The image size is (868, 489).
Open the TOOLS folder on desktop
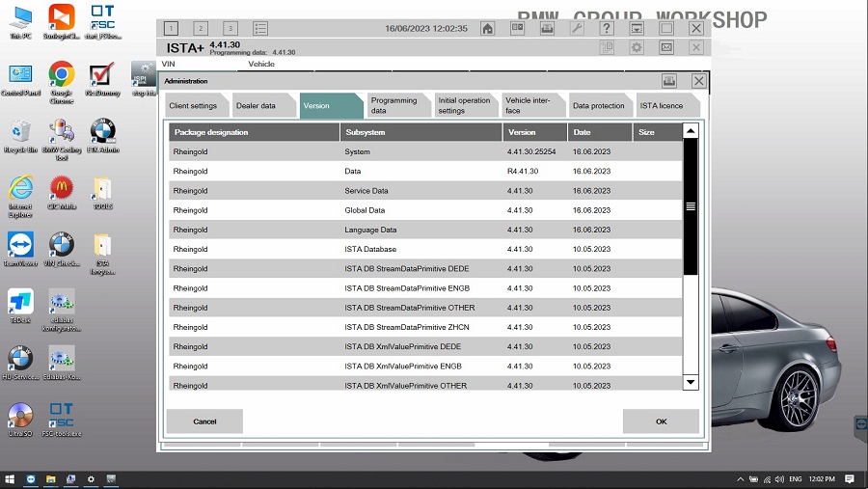[103, 193]
